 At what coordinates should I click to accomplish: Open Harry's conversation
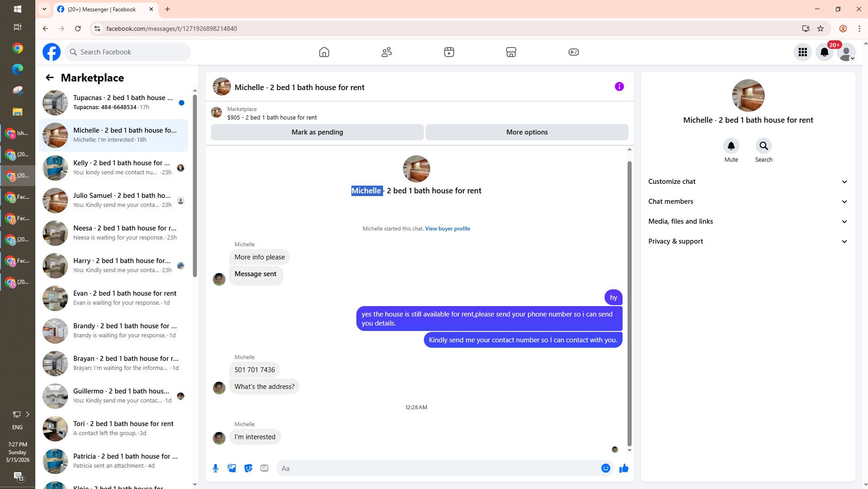pyautogui.click(x=113, y=266)
